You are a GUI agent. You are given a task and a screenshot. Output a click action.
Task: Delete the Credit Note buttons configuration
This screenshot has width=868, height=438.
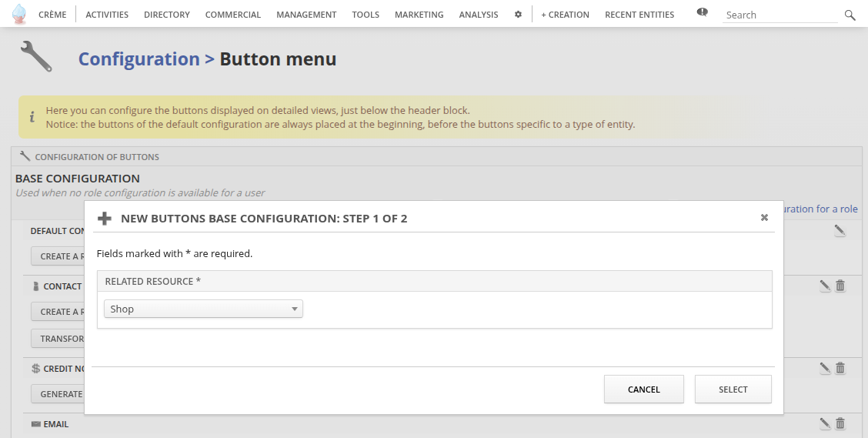coord(840,368)
